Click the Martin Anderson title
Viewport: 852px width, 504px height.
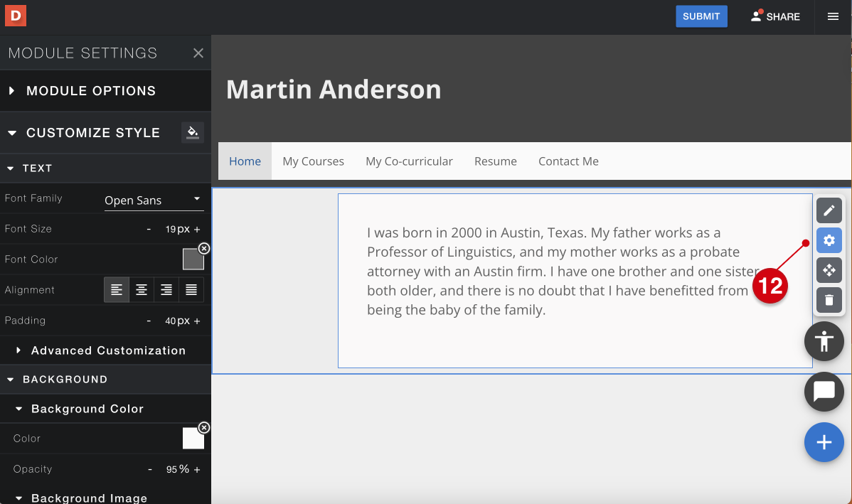pyautogui.click(x=334, y=90)
